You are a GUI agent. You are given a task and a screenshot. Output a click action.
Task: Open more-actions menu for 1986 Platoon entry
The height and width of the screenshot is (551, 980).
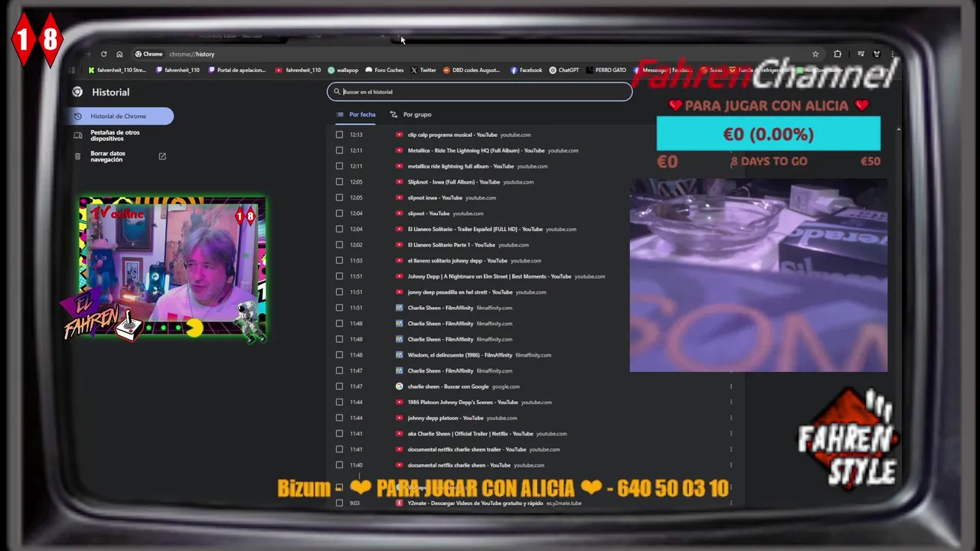[x=731, y=403]
